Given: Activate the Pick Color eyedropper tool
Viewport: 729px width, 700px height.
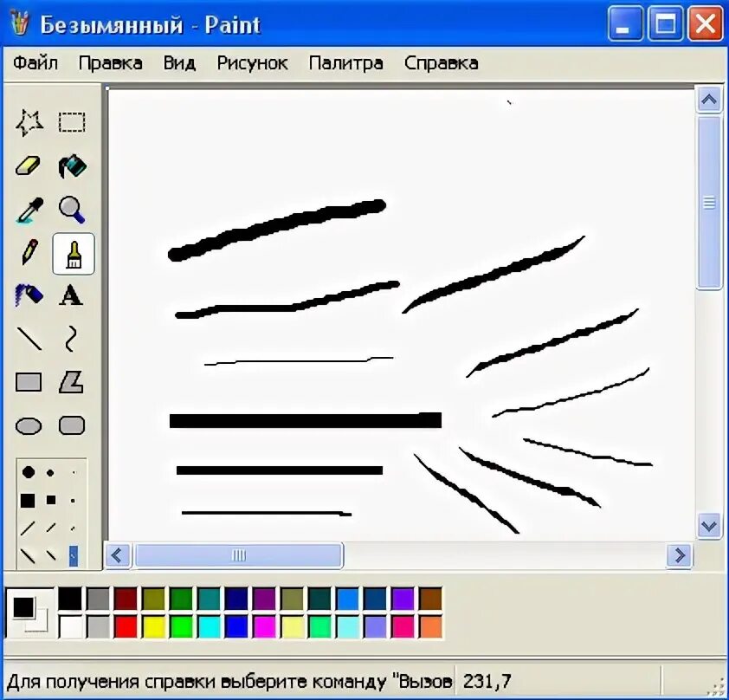Looking at the screenshot, I should pyautogui.click(x=29, y=211).
